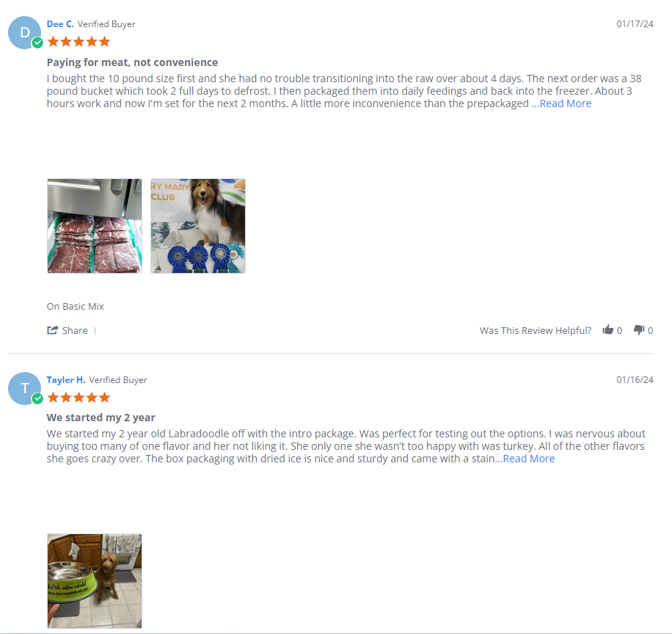Open Dee C. reviewer profile link
This screenshot has height=634, width=672.
click(x=60, y=24)
